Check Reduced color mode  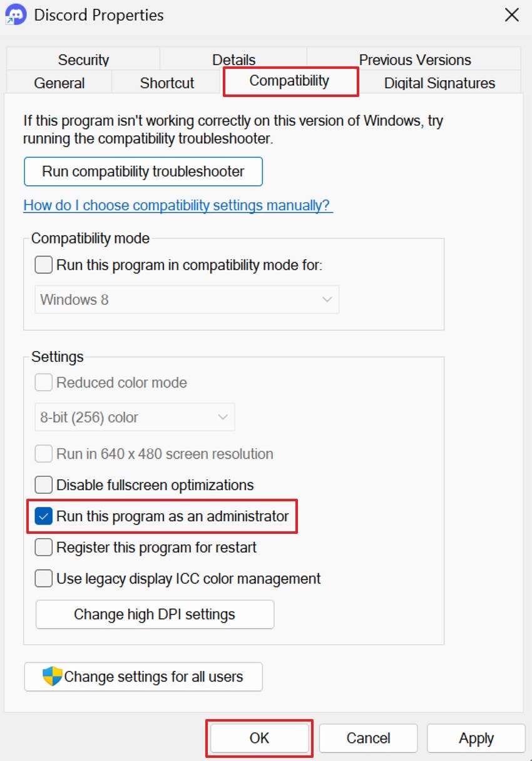[43, 382]
